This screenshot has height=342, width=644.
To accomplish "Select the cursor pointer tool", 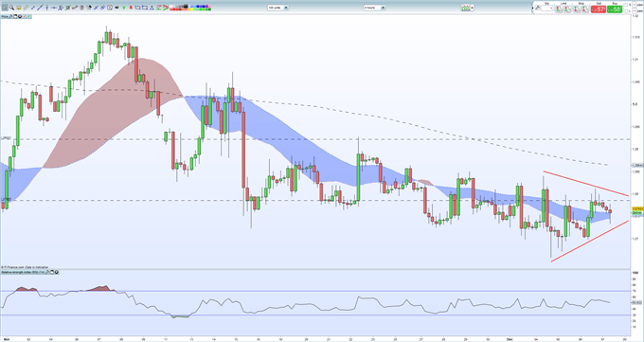I will click(5, 8).
